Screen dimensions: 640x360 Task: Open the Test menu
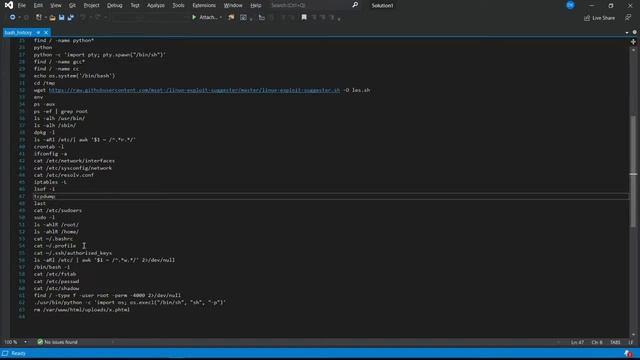(x=135, y=5)
